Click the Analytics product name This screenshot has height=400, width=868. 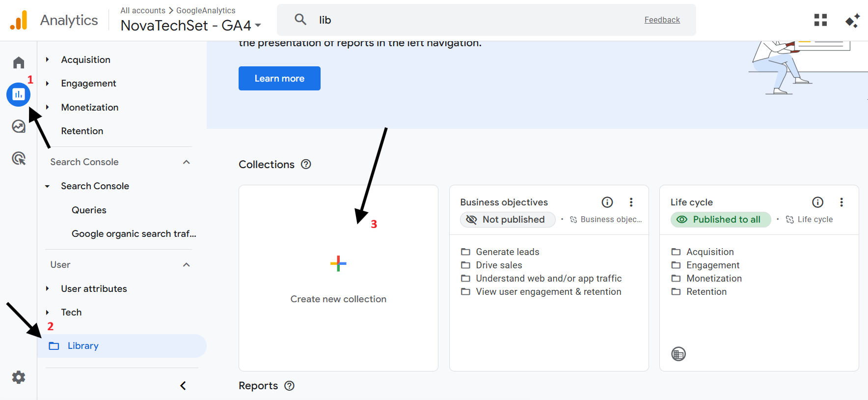click(69, 20)
